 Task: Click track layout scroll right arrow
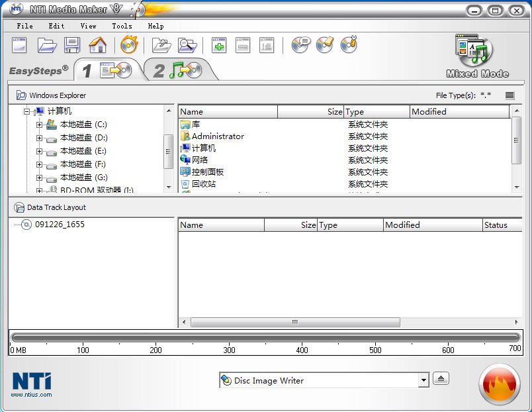coord(516,322)
